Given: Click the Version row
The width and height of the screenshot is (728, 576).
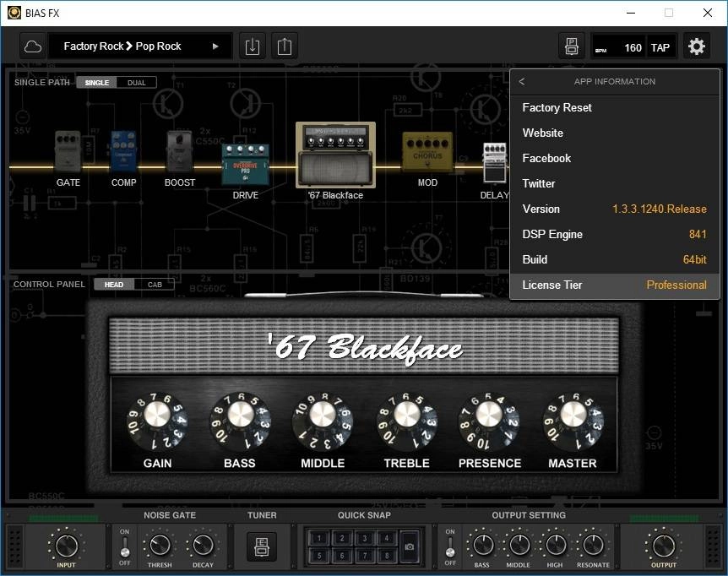Looking at the screenshot, I should 615,209.
